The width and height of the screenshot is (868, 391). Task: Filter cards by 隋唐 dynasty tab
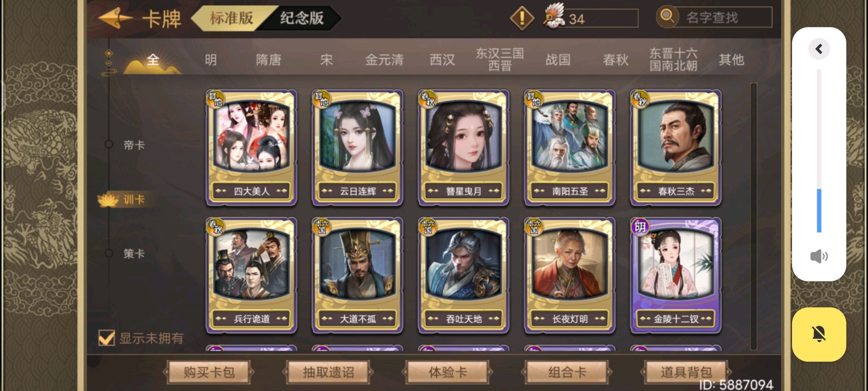click(x=268, y=60)
